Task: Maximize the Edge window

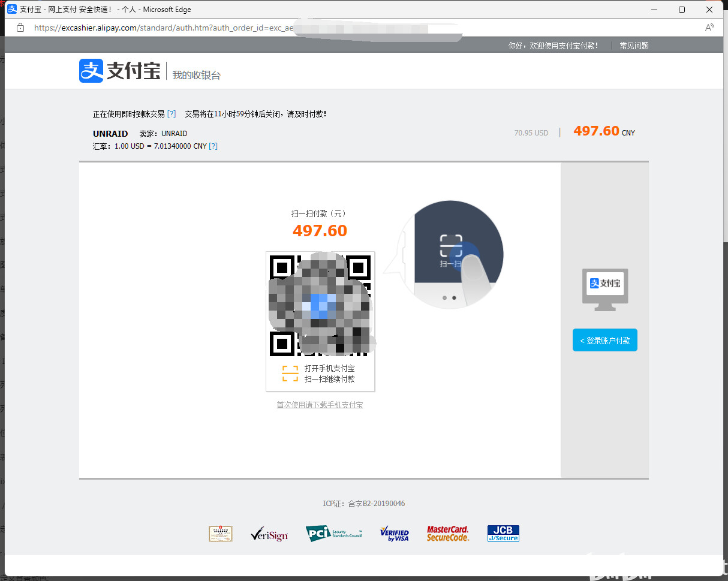Action: (682, 10)
